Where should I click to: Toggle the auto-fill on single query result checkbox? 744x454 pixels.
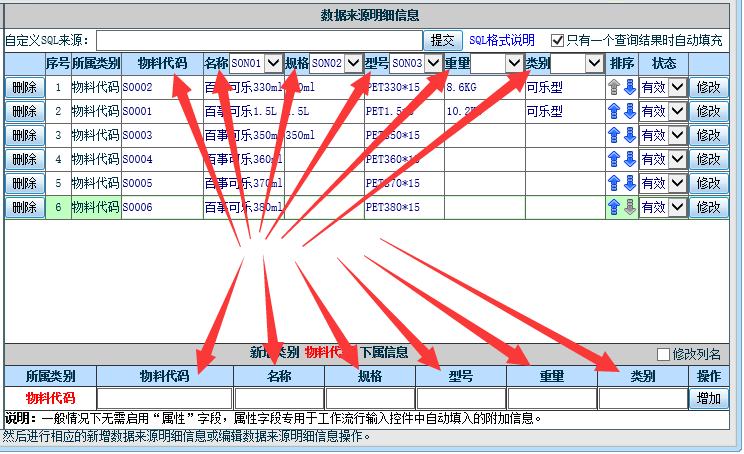(558, 41)
